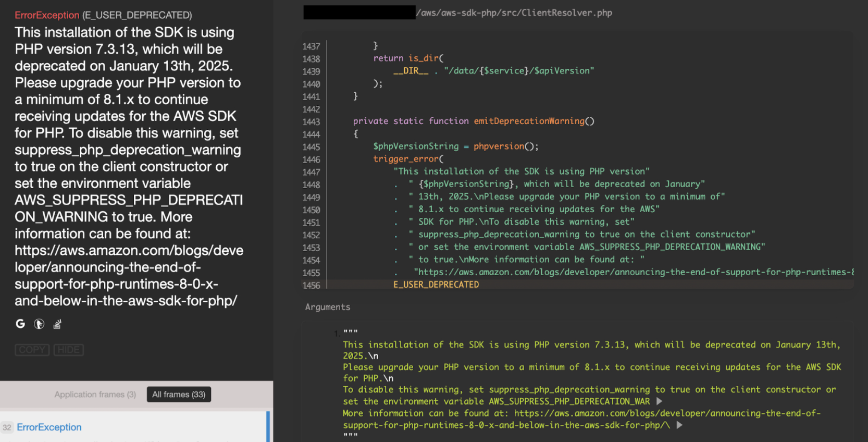
Task: Search the error on Stack Overflow
Action: click(x=57, y=324)
